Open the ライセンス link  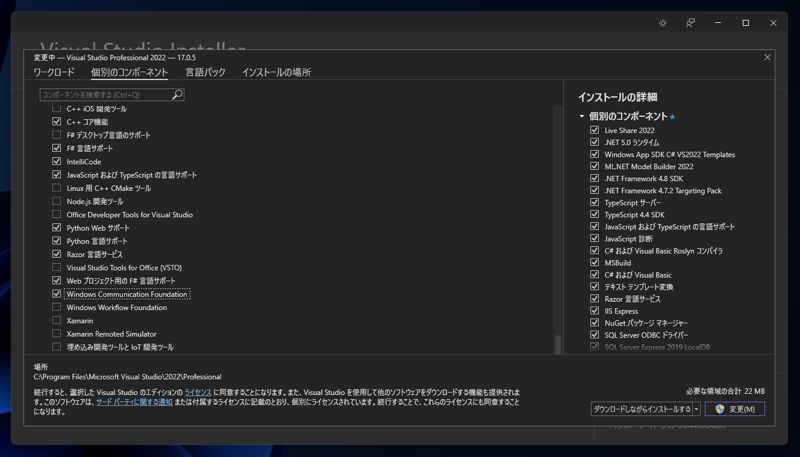[198, 392]
